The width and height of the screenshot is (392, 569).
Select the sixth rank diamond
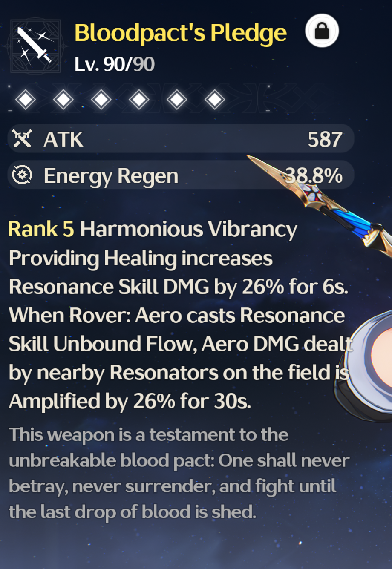click(215, 100)
